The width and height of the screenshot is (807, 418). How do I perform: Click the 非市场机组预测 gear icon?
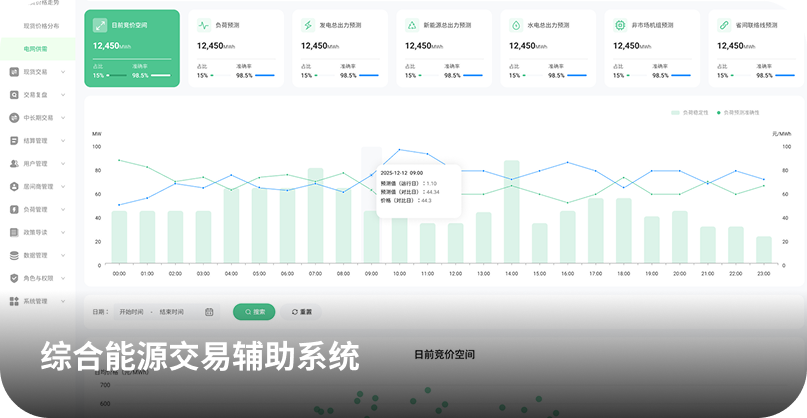point(620,25)
